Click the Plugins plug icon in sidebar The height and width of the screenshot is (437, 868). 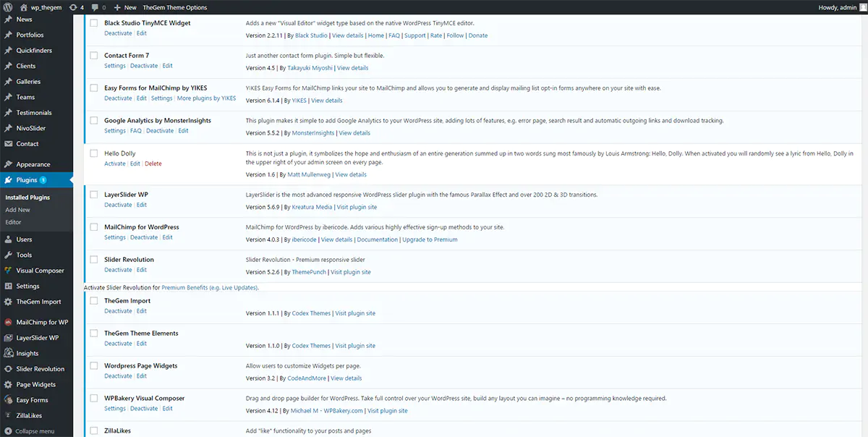pos(8,180)
